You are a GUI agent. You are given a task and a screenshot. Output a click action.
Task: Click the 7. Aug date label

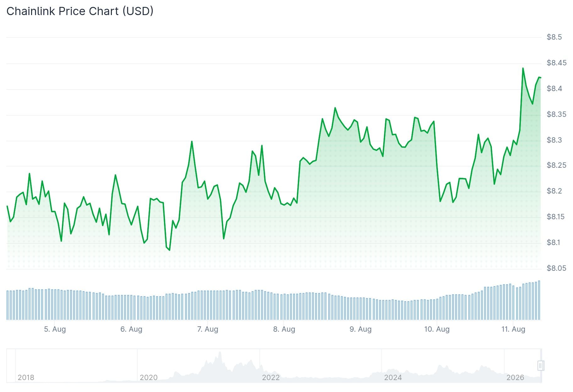pyautogui.click(x=208, y=329)
